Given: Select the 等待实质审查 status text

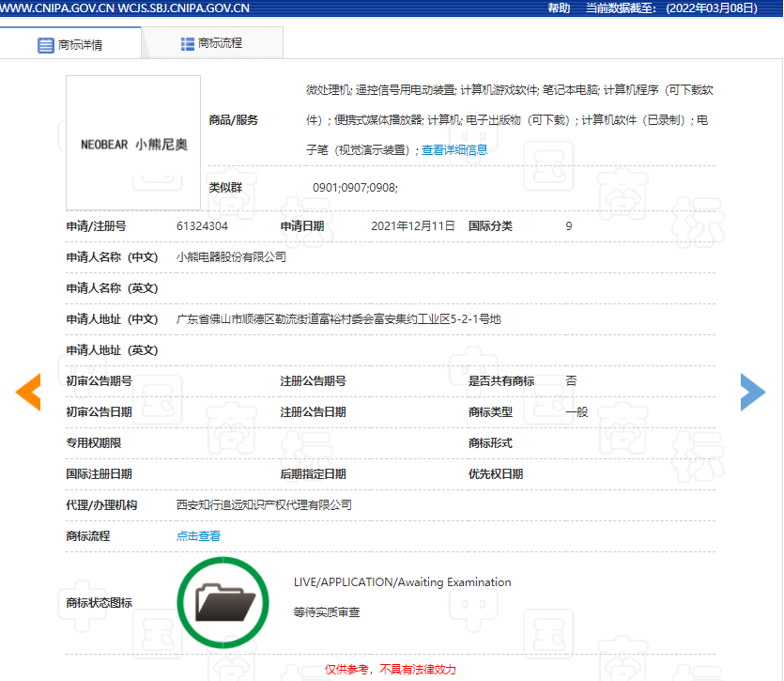Looking at the screenshot, I should [327, 611].
